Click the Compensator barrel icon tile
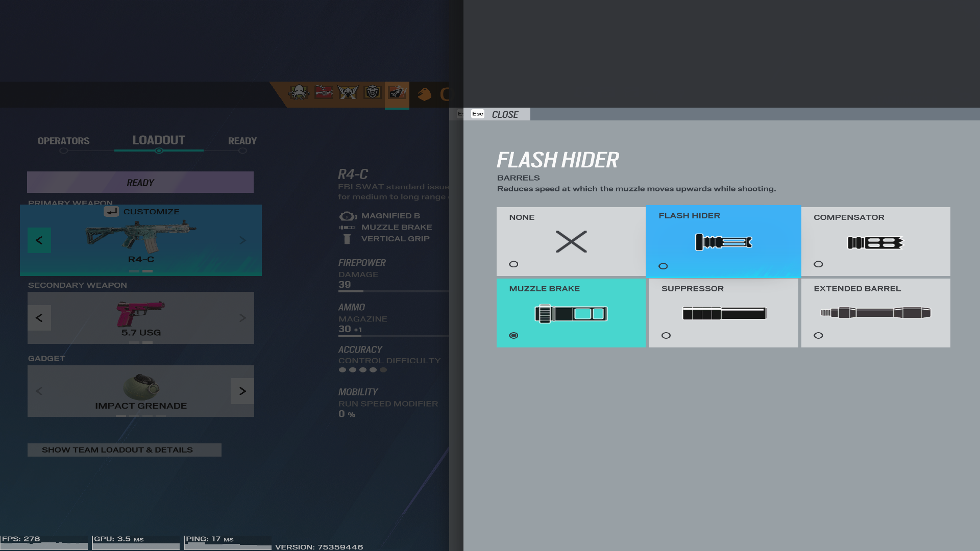Viewport: 980px width, 551px height. (875, 243)
